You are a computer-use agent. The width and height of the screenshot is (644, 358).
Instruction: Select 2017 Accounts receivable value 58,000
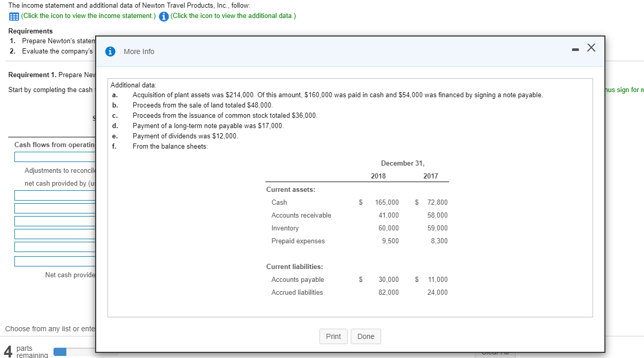(x=438, y=216)
